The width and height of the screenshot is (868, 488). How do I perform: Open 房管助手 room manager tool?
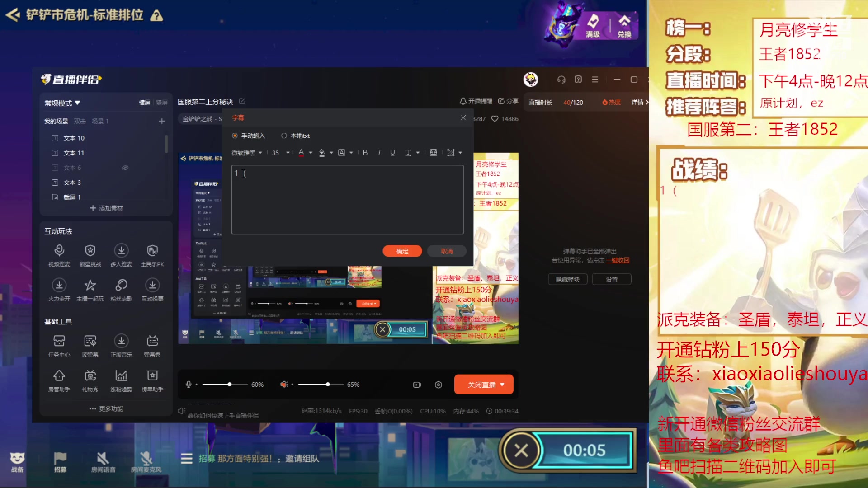coord(59,380)
